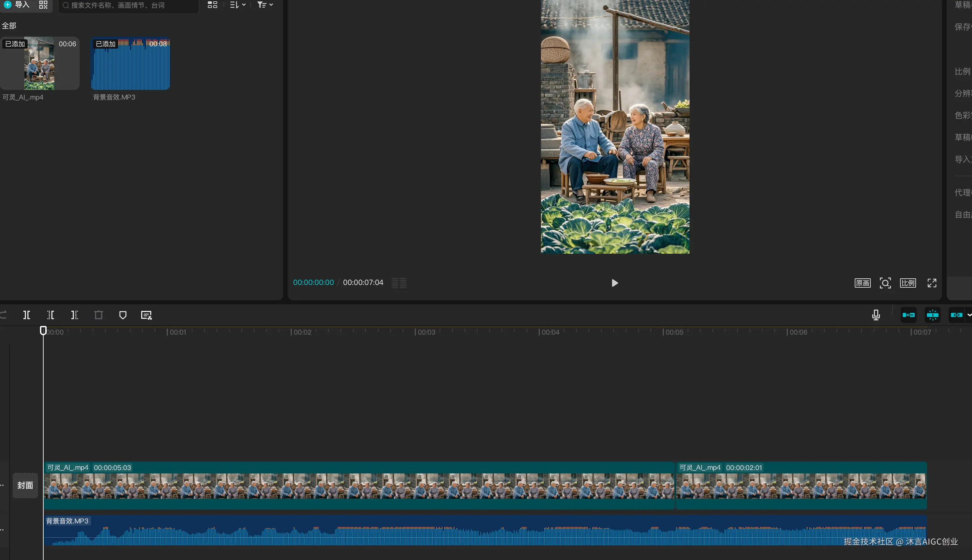Click the delete-left trim icon
The height and width of the screenshot is (560, 972).
50,315
